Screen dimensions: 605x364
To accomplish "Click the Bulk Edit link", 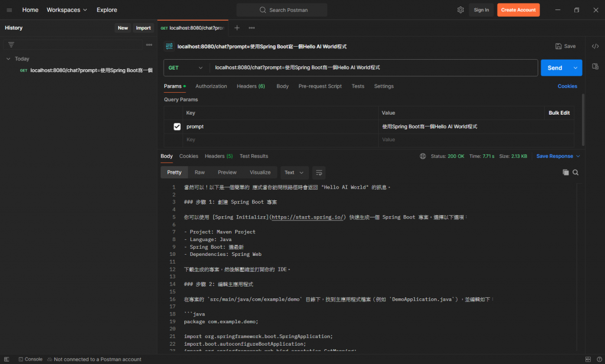I will tap(559, 113).
